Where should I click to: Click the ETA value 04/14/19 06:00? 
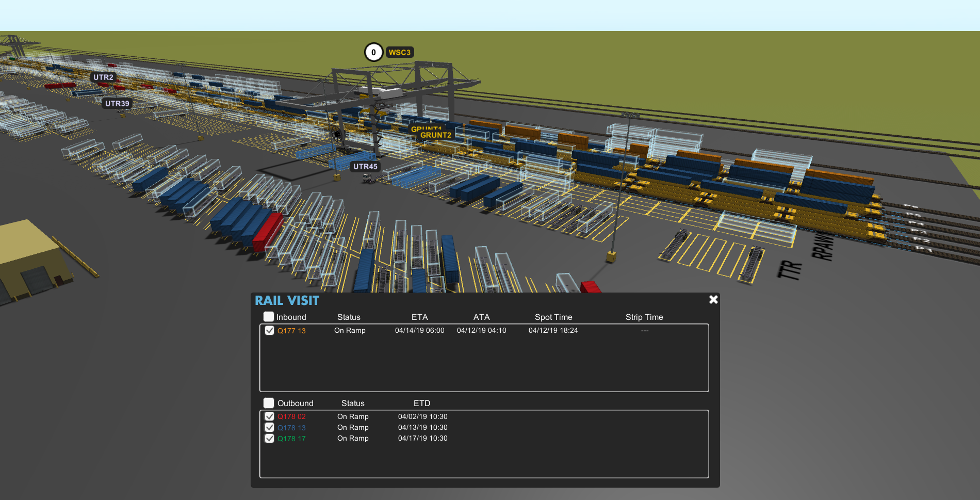coord(420,330)
